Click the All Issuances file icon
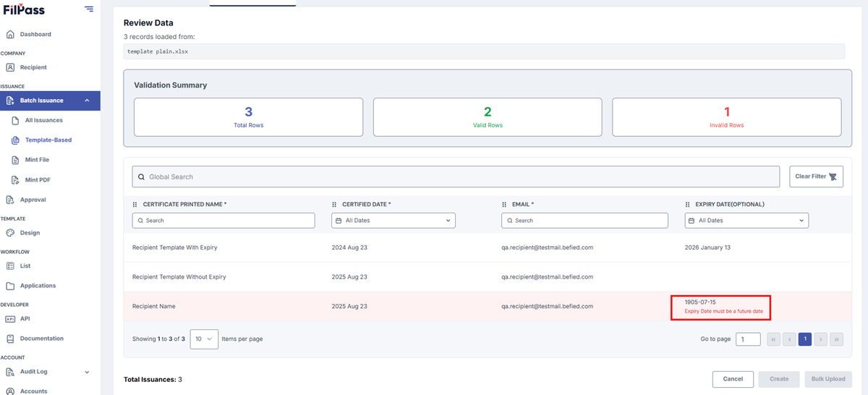This screenshot has width=868, height=395. (16, 120)
